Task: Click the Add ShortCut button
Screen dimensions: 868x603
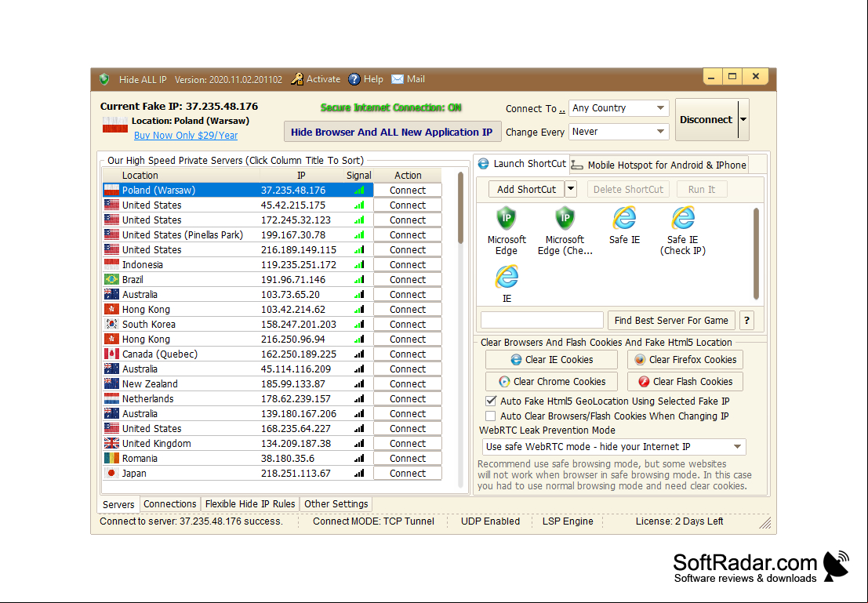Action: click(x=526, y=190)
